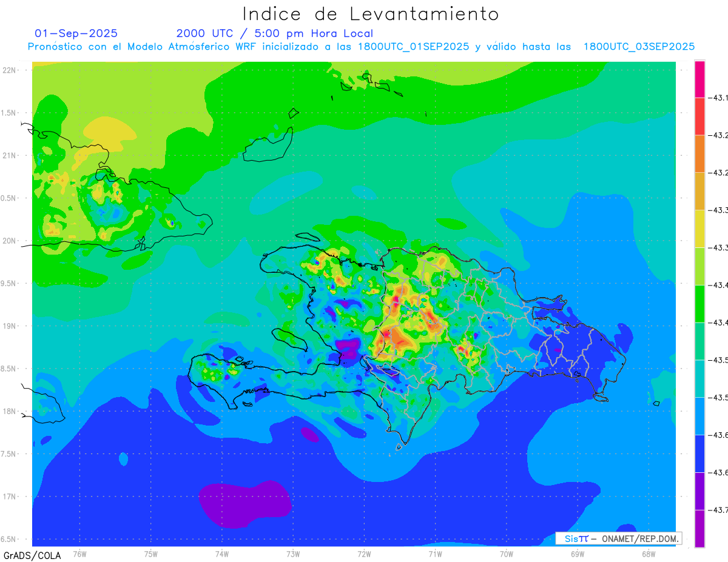Image resolution: width=728 pixels, height=562 pixels.
Task: Click the 17N latitude label
Action: click(10, 497)
